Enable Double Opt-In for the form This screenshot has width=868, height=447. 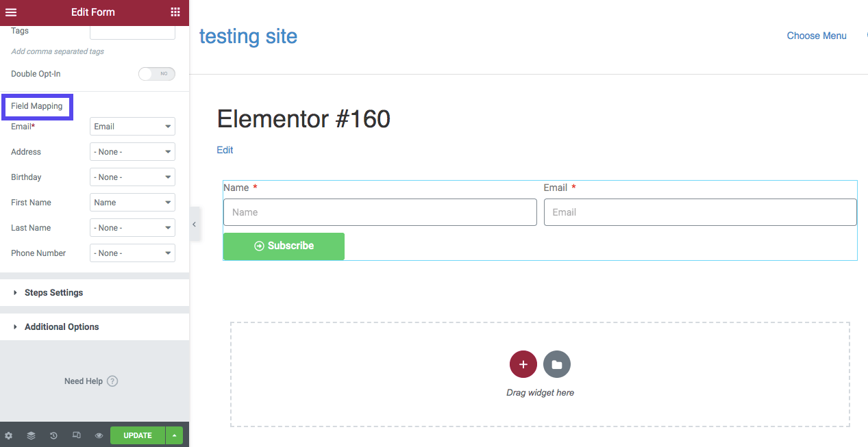(157, 73)
